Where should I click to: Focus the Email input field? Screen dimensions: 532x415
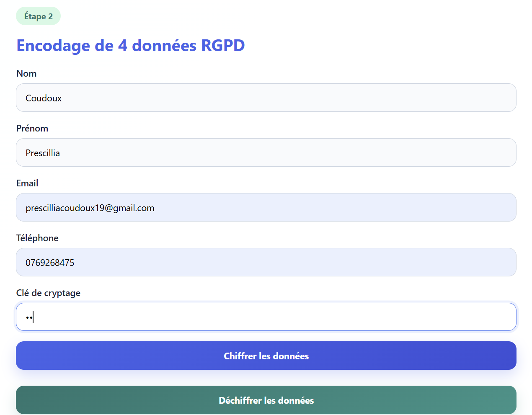266,207
